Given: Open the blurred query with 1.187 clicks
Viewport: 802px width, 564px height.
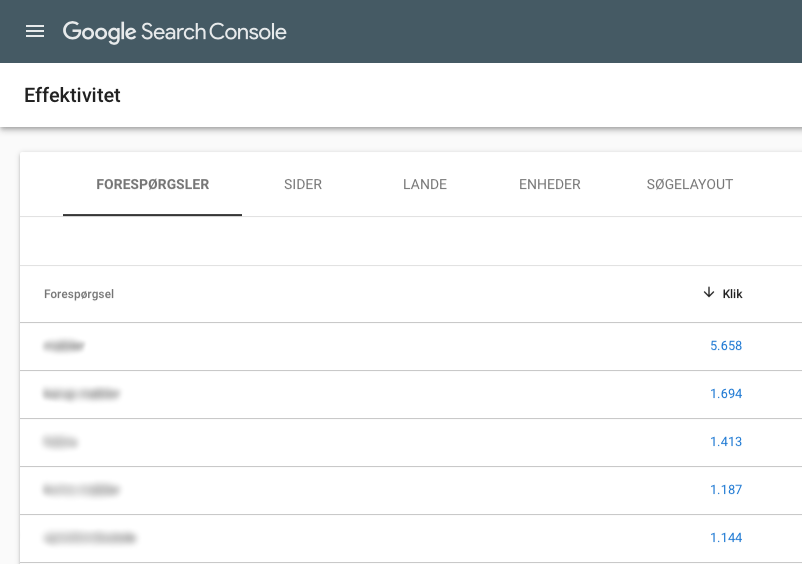Looking at the screenshot, I should [81, 490].
